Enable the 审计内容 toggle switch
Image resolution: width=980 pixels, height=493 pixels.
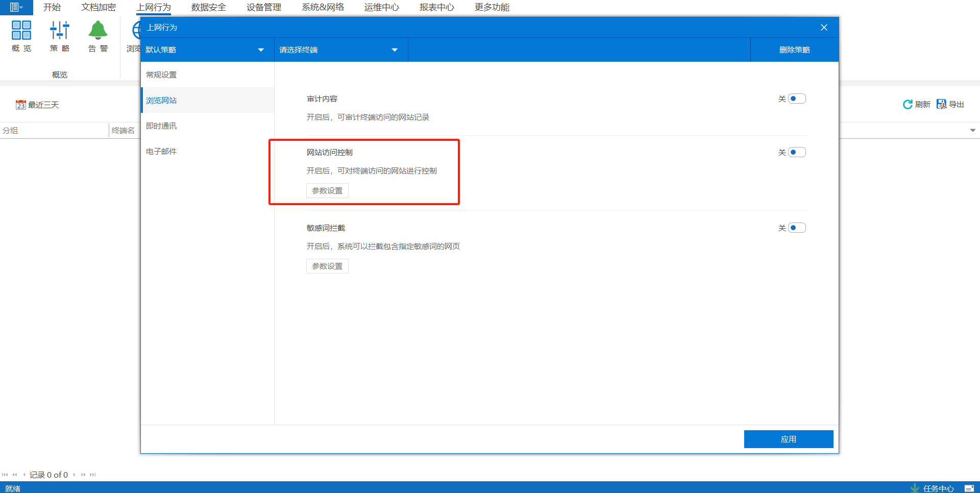coord(796,99)
